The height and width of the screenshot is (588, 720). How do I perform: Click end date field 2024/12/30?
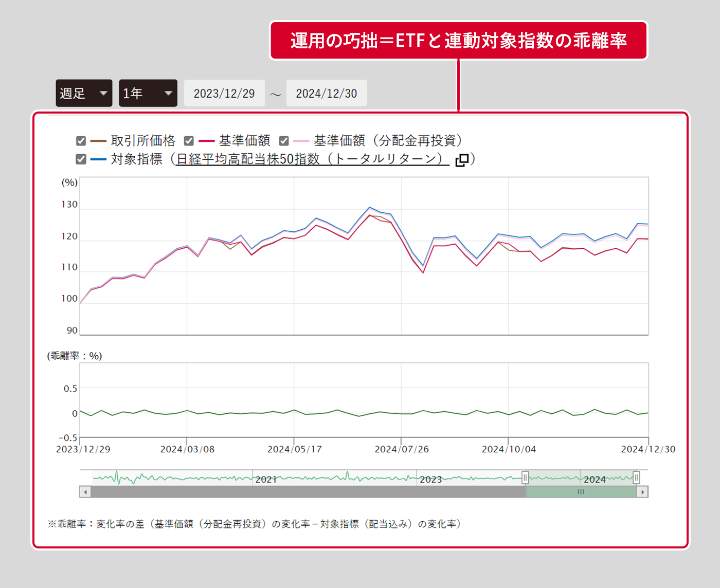click(x=327, y=93)
